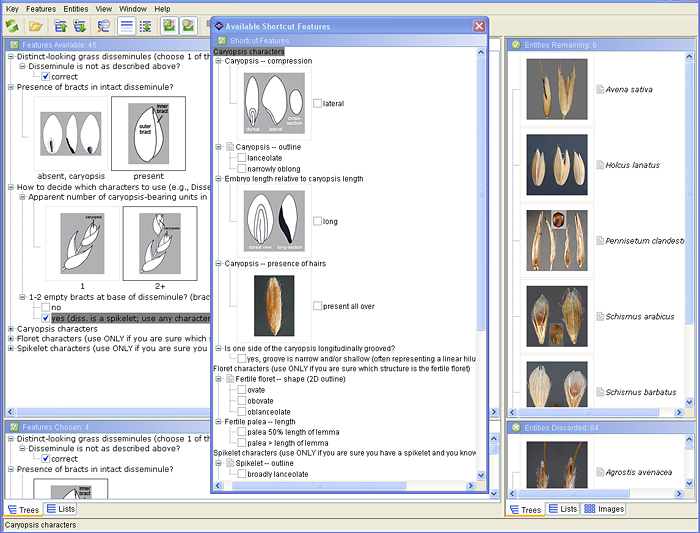This screenshot has height=533, width=700.
Task: Open the fact sheet icon beside Pennisetum clandestinum
Action: 600,241
